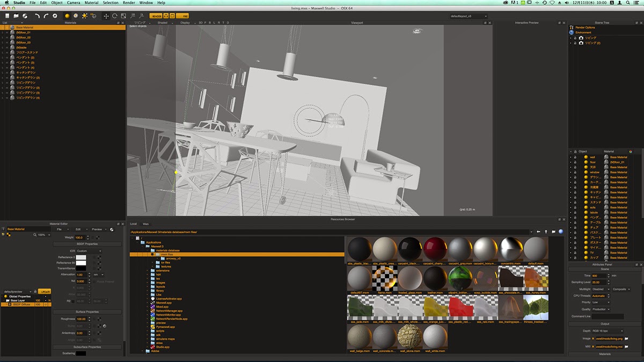Toggle lock for the wall object

pos(575,157)
